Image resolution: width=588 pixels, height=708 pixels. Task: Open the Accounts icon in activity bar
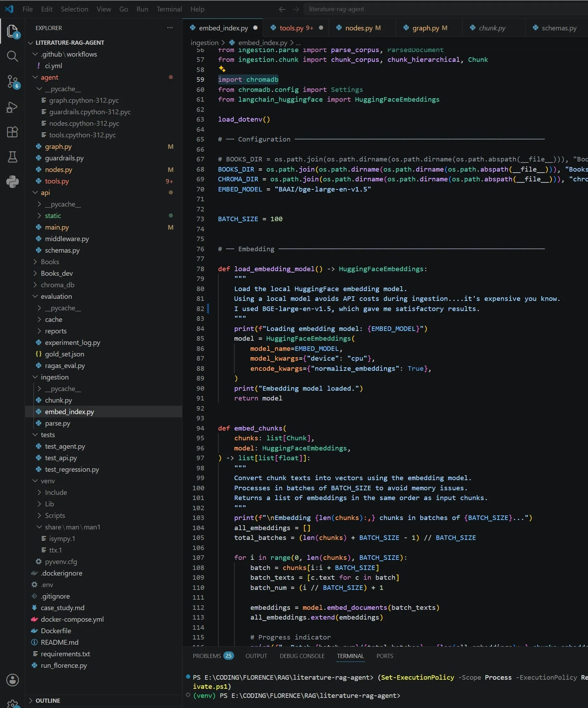click(x=13, y=680)
